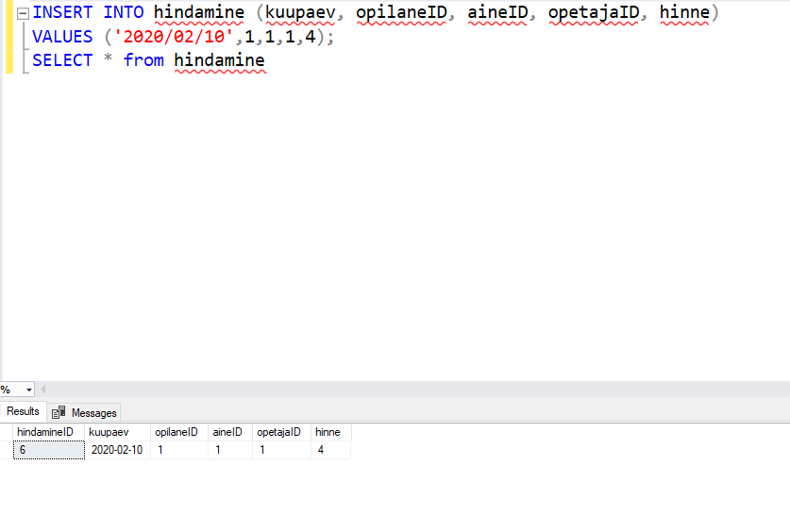Click the '2020/02/10' string literal
Image resolution: width=790 pixels, height=532 pixels.
point(174,36)
